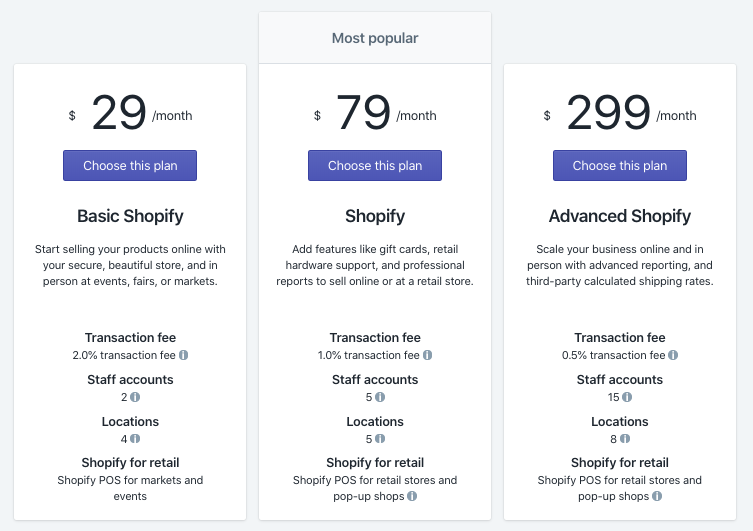Click the middle Shopify plan title
The width and height of the screenshot is (753, 531).
375,216
